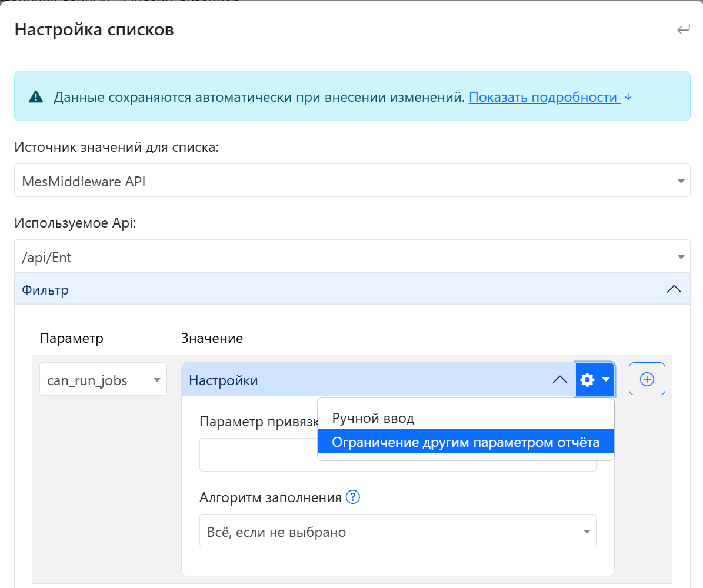Collapse Настройки panel using its chevron
Screen dimensions: 703x588
(x=559, y=380)
